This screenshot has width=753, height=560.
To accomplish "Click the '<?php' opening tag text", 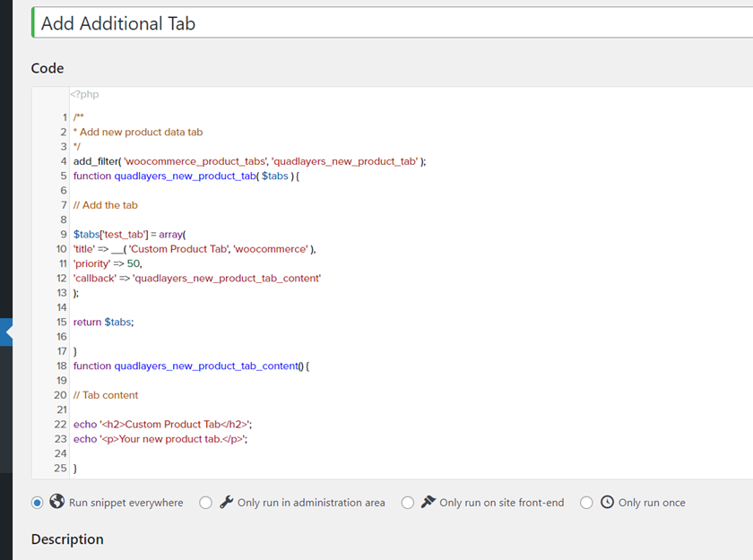I will tap(84, 94).
